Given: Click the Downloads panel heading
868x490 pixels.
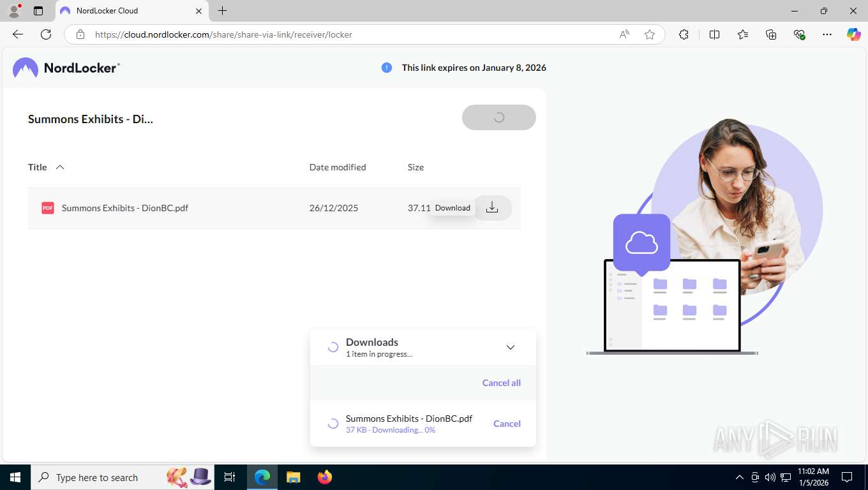Looking at the screenshot, I should [372, 342].
